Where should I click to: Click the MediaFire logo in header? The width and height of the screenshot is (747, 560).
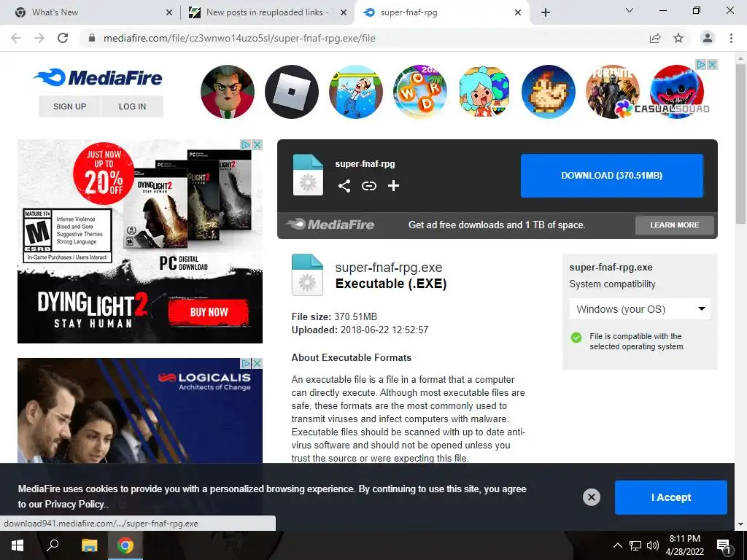point(98,77)
